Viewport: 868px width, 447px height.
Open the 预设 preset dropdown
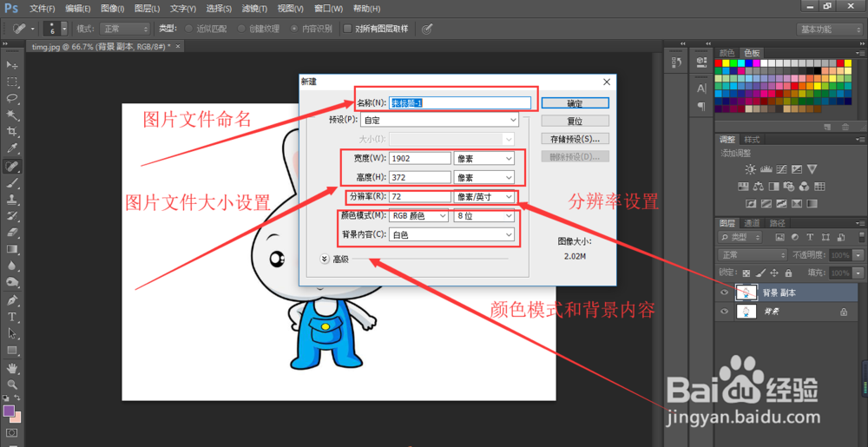click(x=439, y=120)
